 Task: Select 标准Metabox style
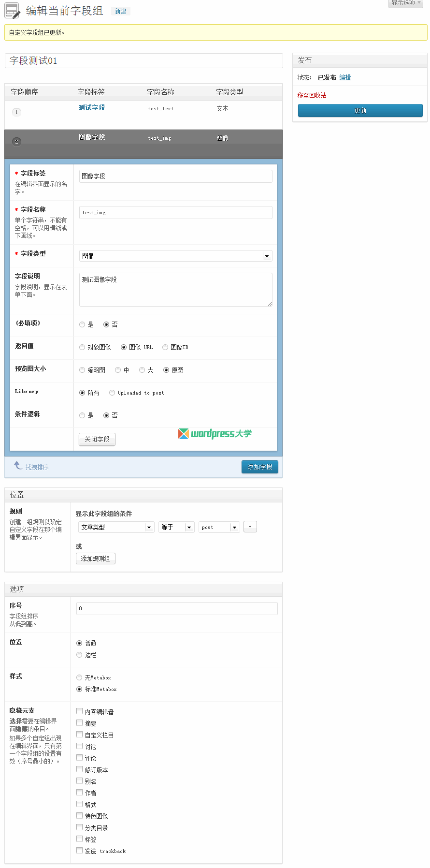tap(79, 689)
